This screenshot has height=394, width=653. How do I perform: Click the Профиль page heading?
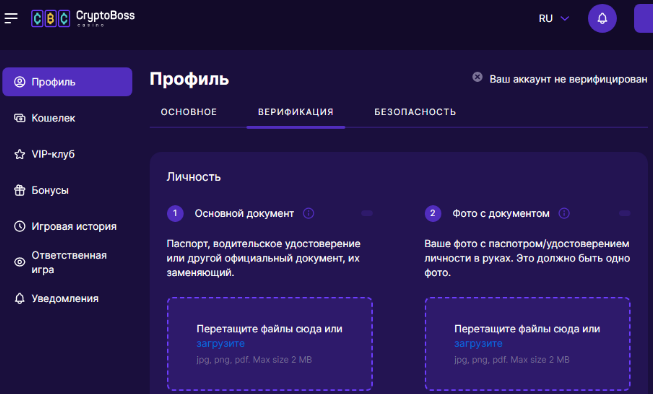click(189, 79)
